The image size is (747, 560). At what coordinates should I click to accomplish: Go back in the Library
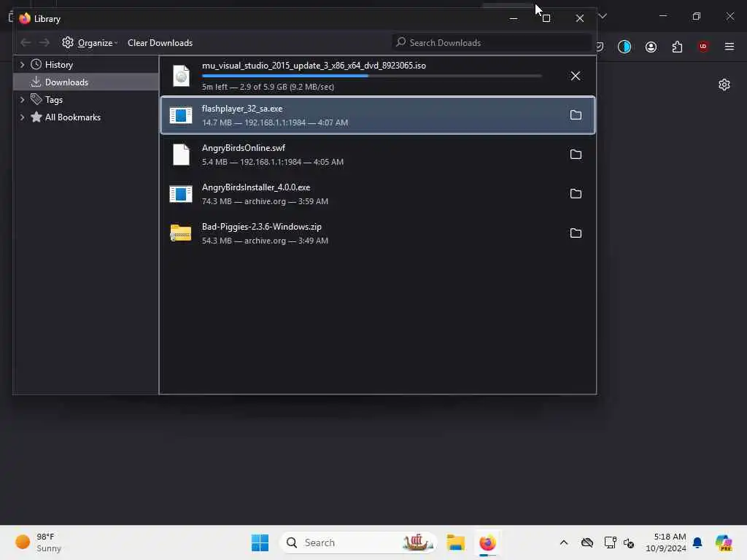point(26,43)
